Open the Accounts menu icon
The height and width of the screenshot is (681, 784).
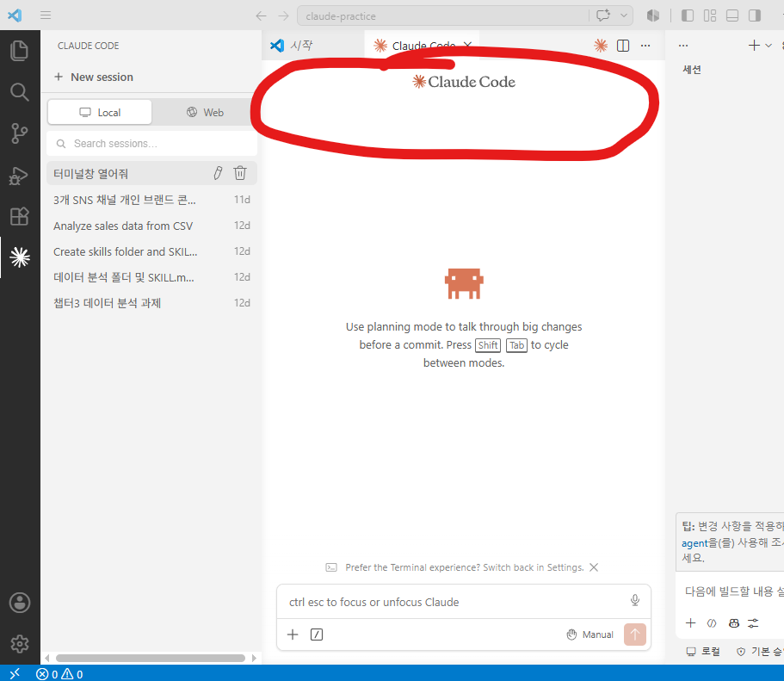[20, 603]
